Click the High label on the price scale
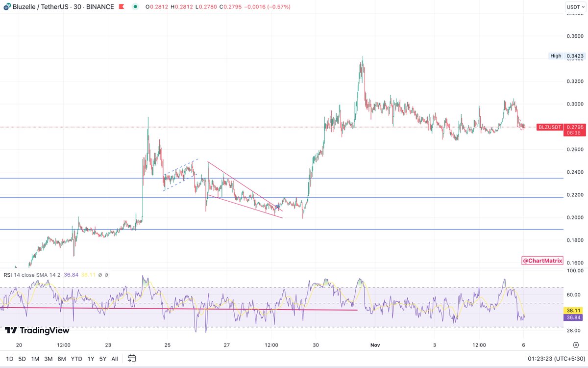Image resolution: width=588 pixels, height=368 pixels. 556,56
